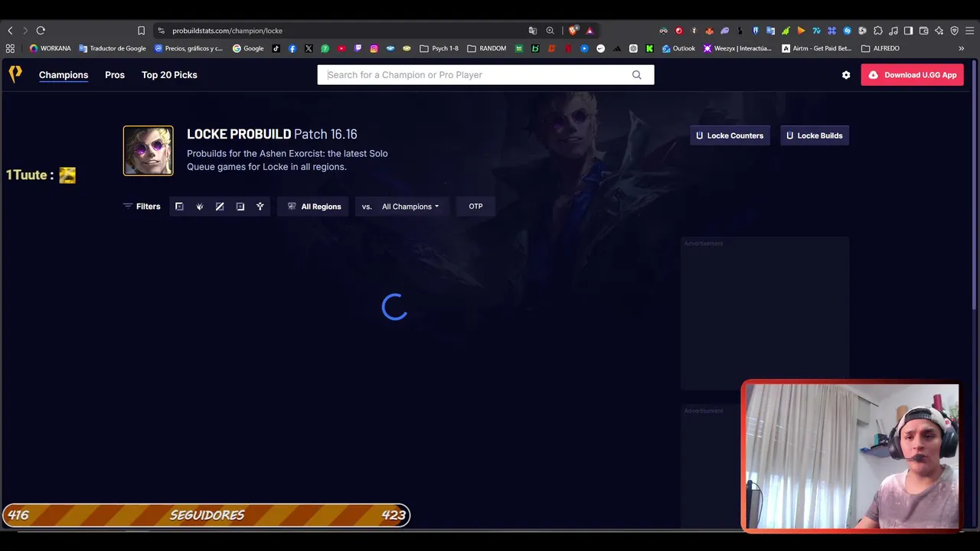Bookmark this page icon

click(141, 31)
